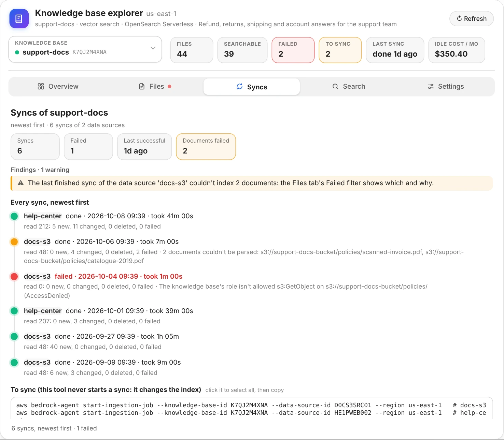Click the AccessDenied s3:GetObject error message

tap(226, 291)
